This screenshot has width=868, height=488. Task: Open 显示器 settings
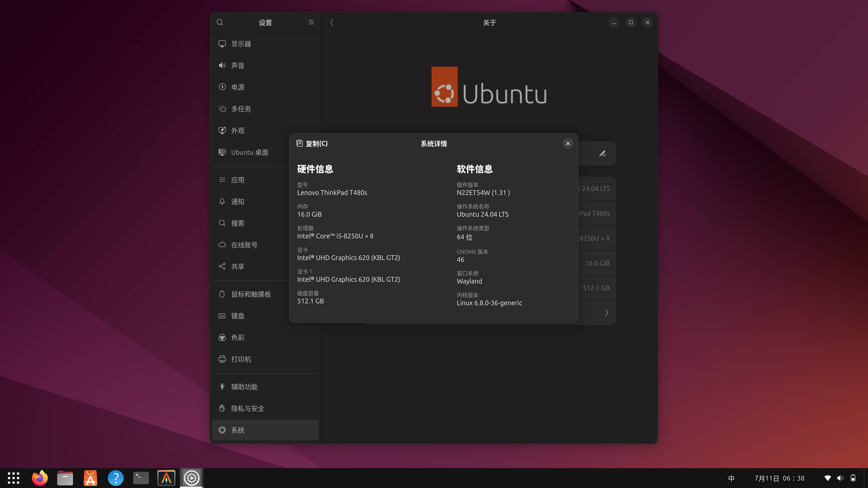point(266,44)
